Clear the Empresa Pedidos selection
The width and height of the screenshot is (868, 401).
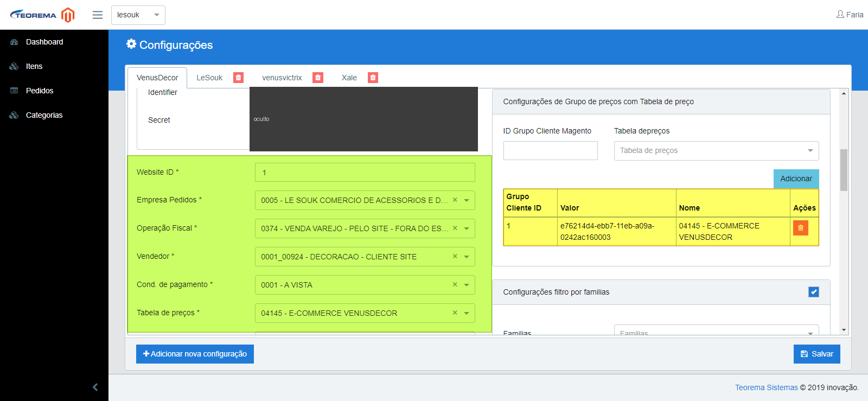455,200
